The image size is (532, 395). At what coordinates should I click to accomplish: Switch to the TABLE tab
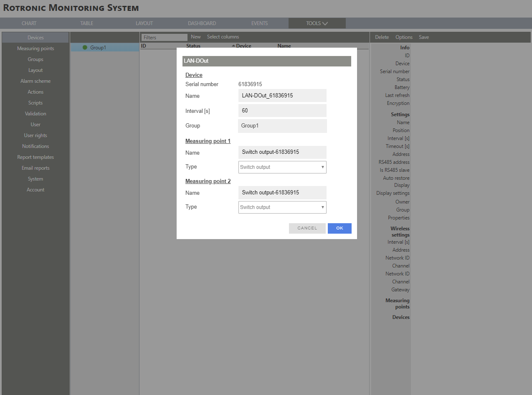point(87,23)
